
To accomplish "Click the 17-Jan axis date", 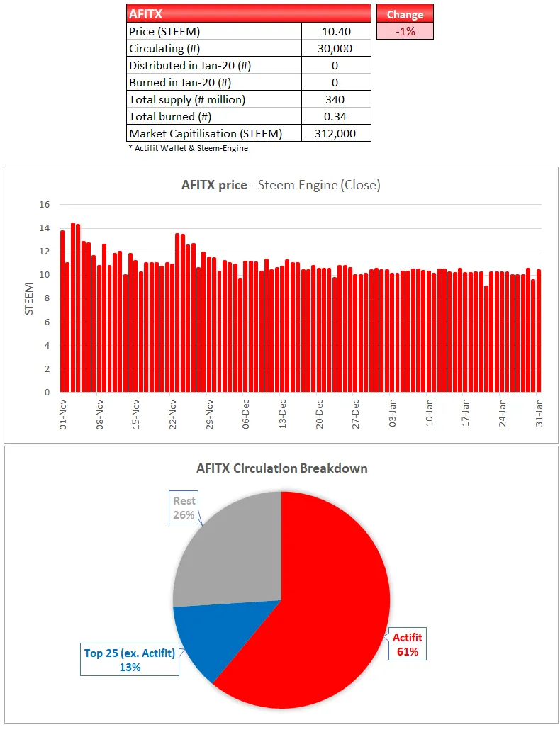I will click(x=466, y=414).
